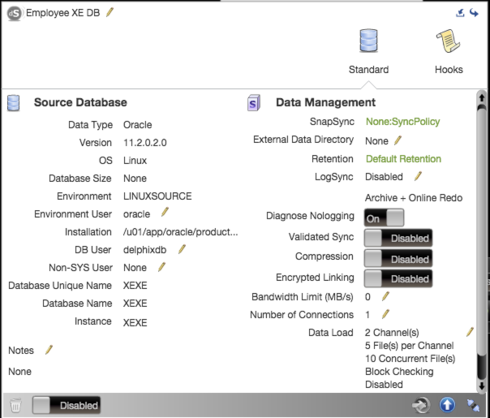Click the Instance value XEXE
This screenshot has height=418, width=490.
click(x=135, y=323)
